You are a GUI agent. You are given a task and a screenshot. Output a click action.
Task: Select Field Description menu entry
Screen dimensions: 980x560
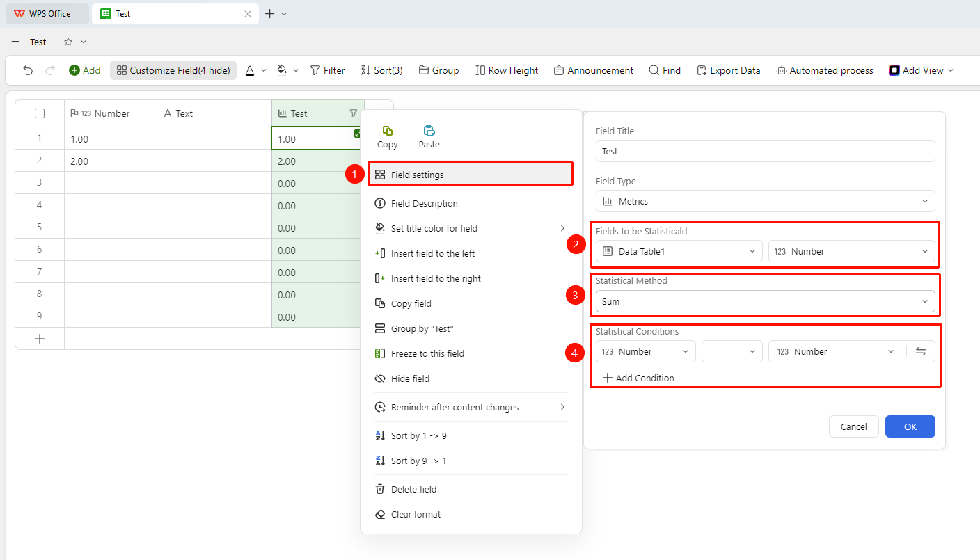pos(471,203)
